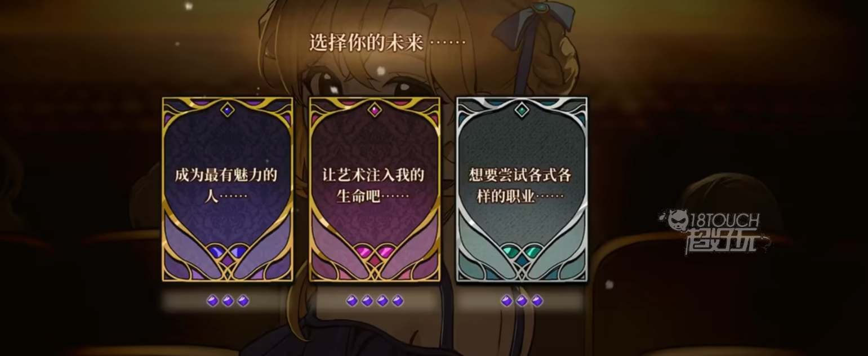
Task: Click the pink diamond gem atop the middle card
Action: click(x=375, y=110)
